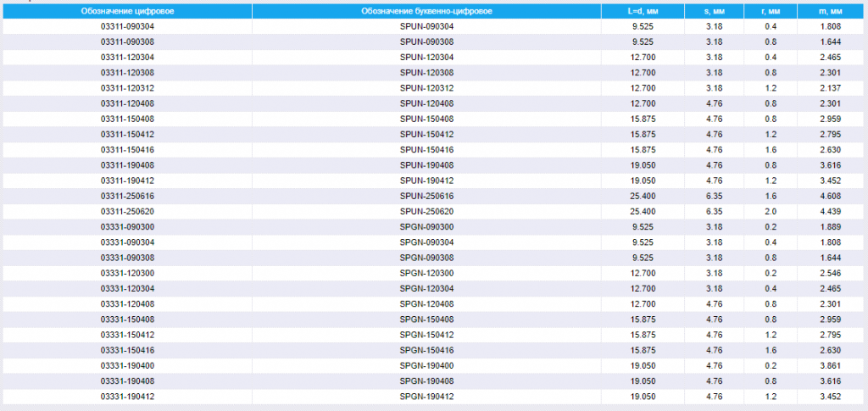Image resolution: width=868 pixels, height=411 pixels.
Task: Select the SPUN-190408 designation cell
Action: coord(426,165)
